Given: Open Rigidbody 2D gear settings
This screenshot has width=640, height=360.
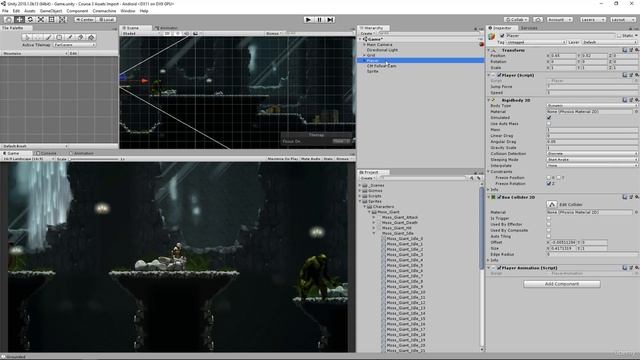Looking at the screenshot, I should tap(636, 100).
